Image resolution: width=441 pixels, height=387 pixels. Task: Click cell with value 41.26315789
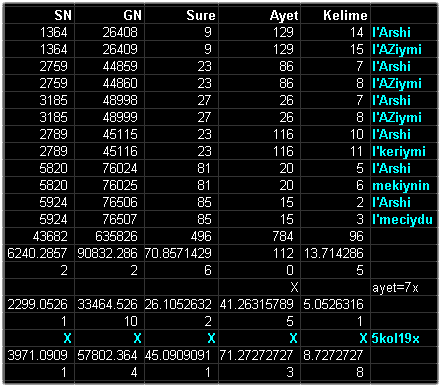click(260, 304)
